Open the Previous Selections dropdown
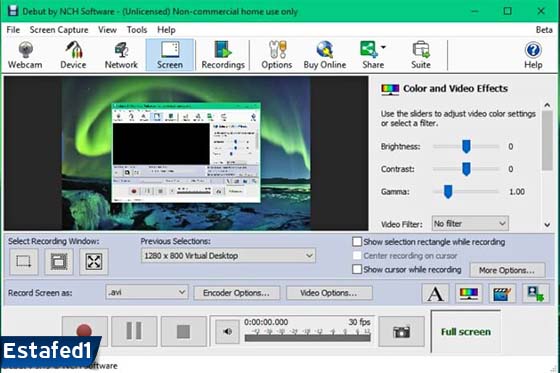This screenshot has width=560, height=373. (228, 256)
